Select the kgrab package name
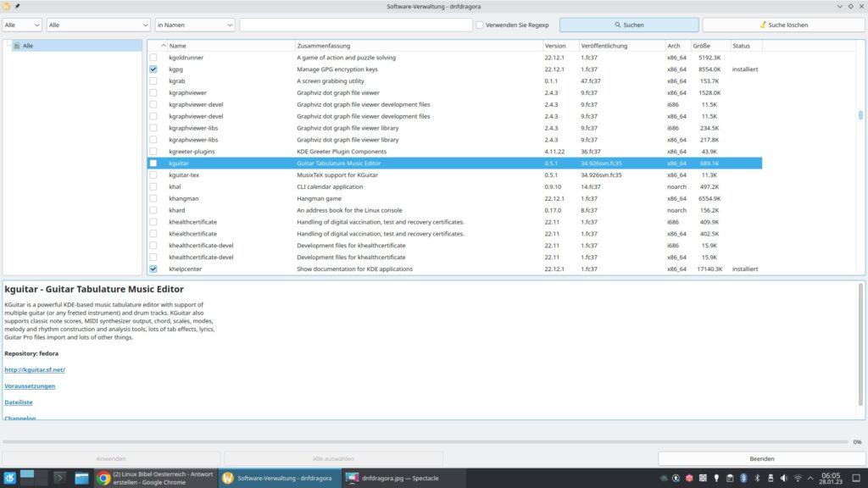 pyautogui.click(x=177, y=80)
